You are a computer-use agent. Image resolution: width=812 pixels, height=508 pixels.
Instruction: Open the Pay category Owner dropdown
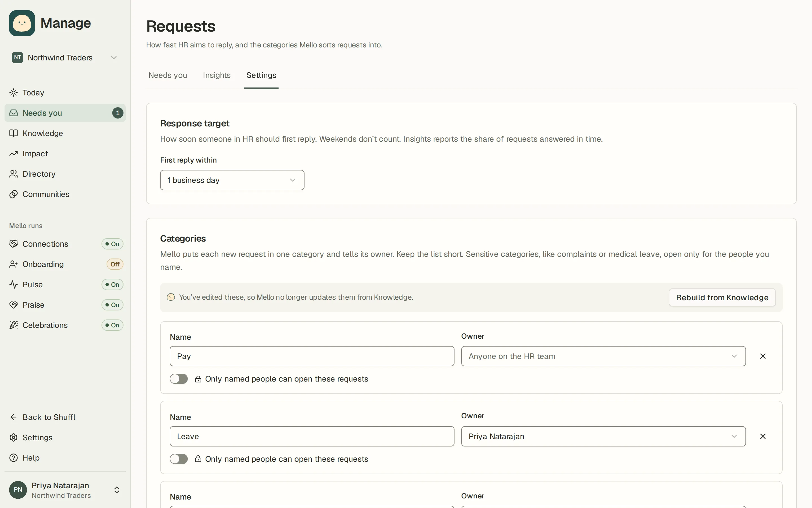point(603,356)
